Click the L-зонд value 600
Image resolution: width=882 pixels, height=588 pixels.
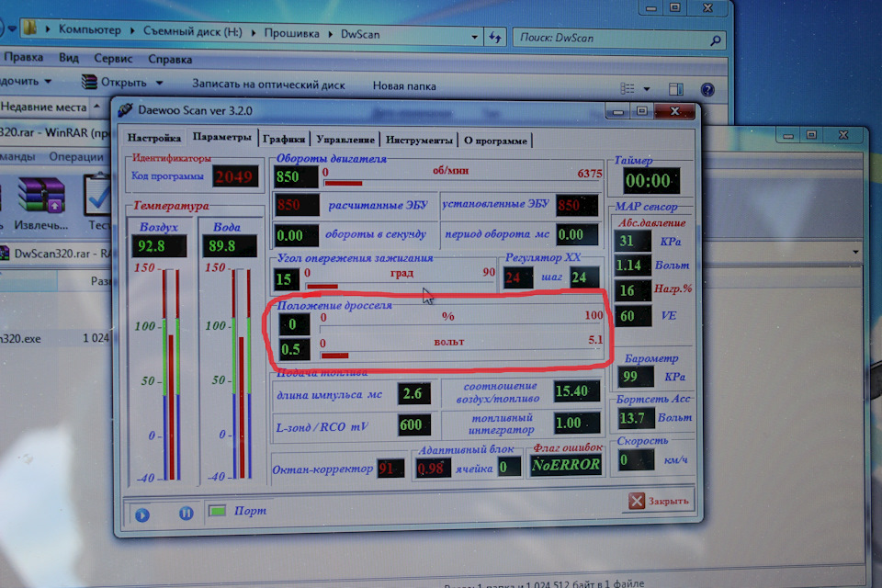[413, 424]
